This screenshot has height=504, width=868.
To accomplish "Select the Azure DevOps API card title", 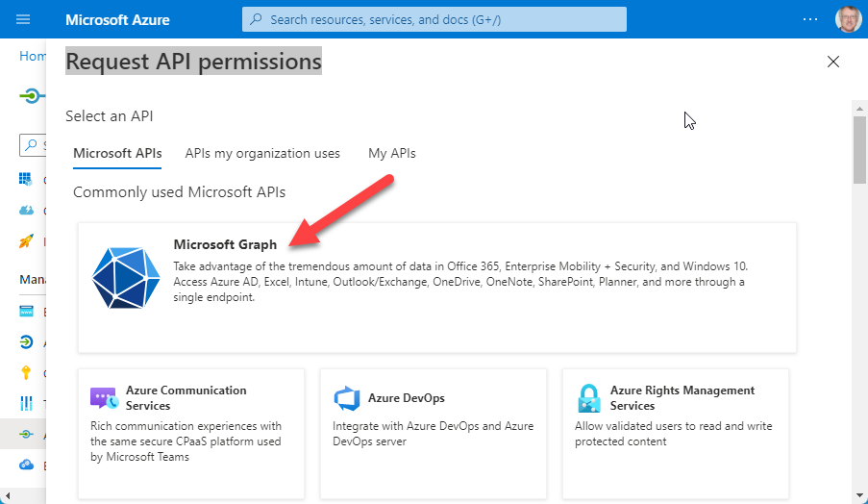I will click(x=406, y=398).
